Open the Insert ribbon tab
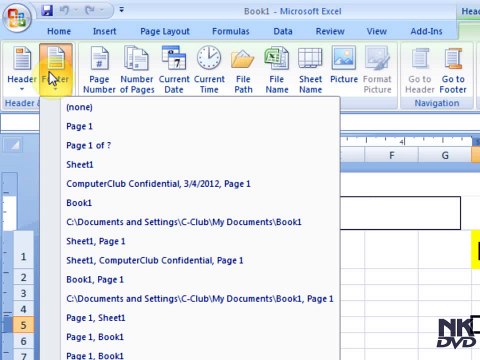This screenshot has width=480, height=360. (104, 31)
